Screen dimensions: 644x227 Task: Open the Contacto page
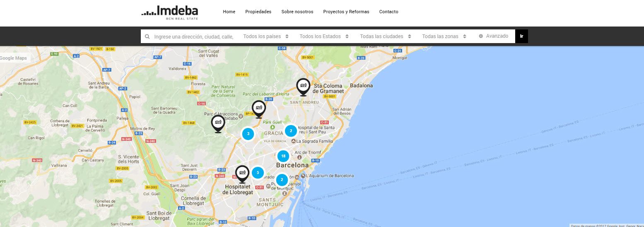pyautogui.click(x=388, y=12)
